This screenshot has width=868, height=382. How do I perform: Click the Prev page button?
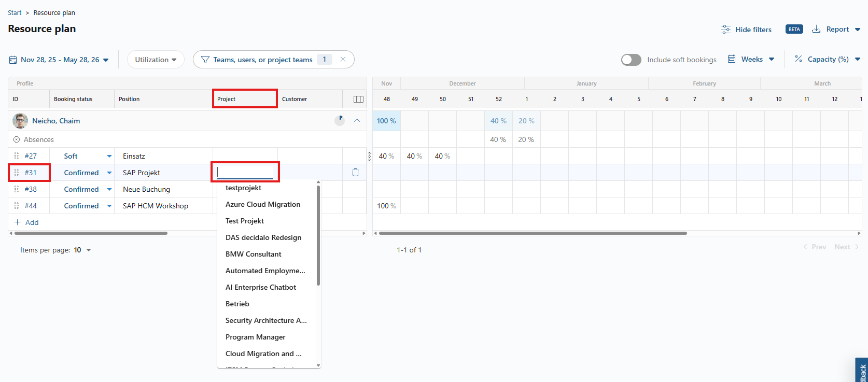(815, 247)
